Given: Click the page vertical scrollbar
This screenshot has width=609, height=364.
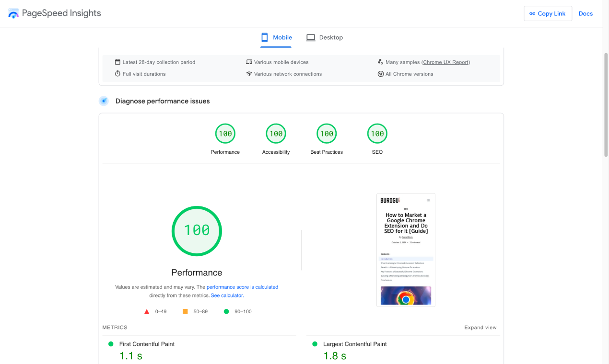Looking at the screenshot, I should tap(606, 105).
